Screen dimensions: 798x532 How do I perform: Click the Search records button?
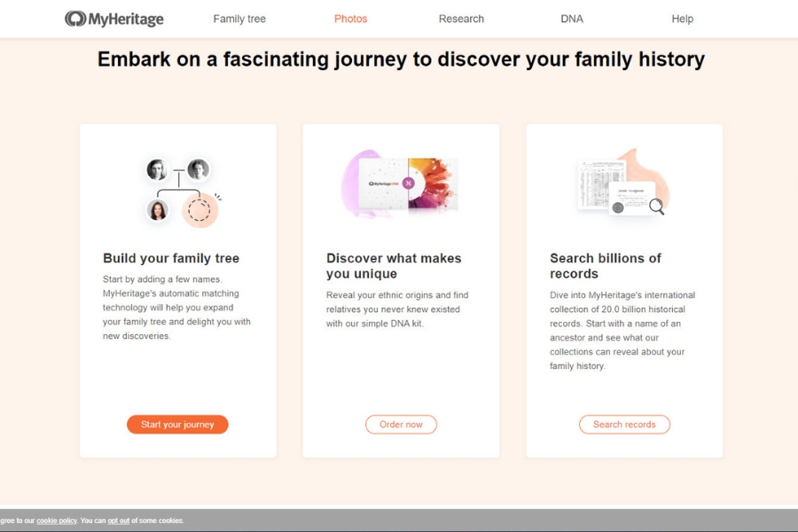[x=624, y=425]
